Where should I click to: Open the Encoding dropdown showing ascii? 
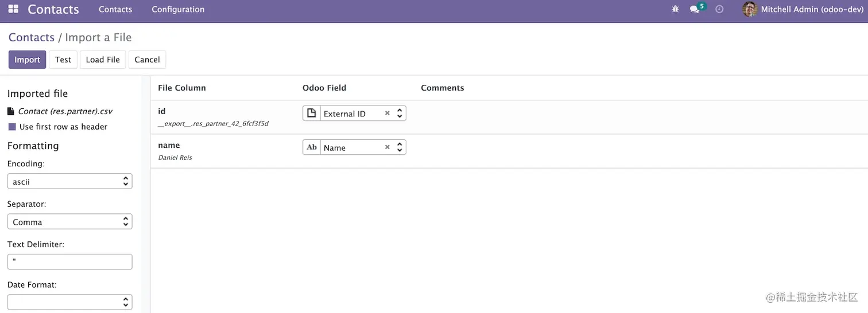click(x=69, y=181)
